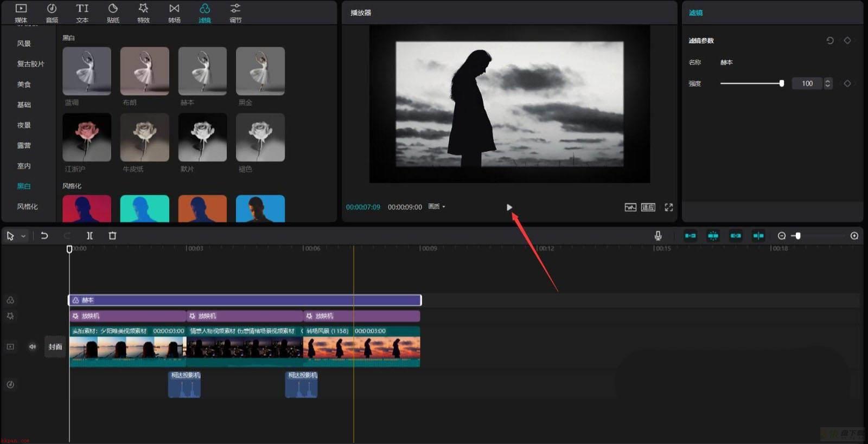Screen dimensions: 868x444
Task: Select the 基础 filter category
Action: 24,105
